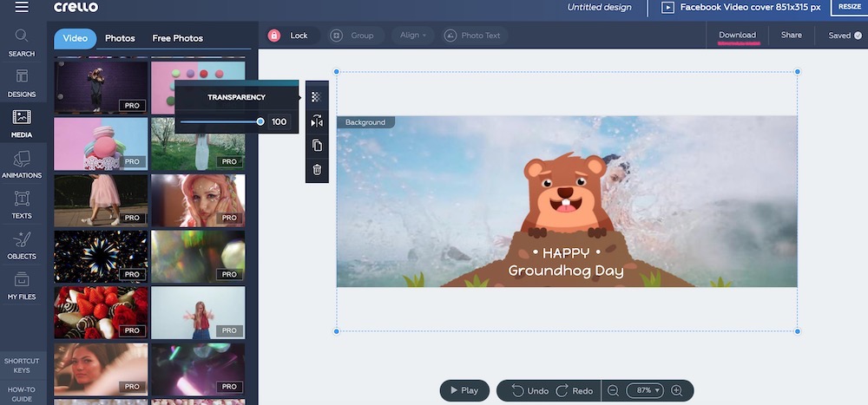Click the Photo Text button
Screen dimensions: 868x405
[x=475, y=36]
